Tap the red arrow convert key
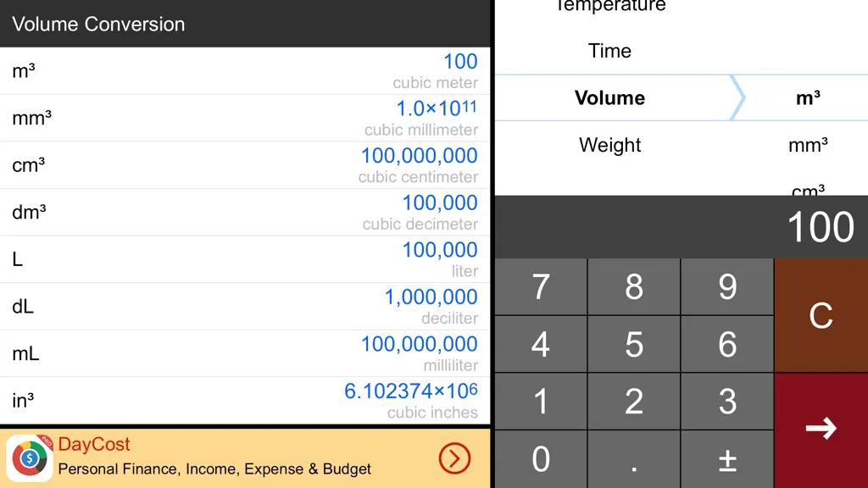The image size is (868, 488). tap(821, 430)
